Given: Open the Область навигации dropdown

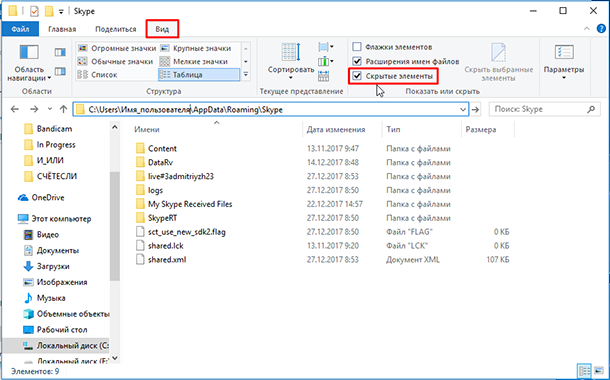Looking at the screenshot, I should click(29, 63).
